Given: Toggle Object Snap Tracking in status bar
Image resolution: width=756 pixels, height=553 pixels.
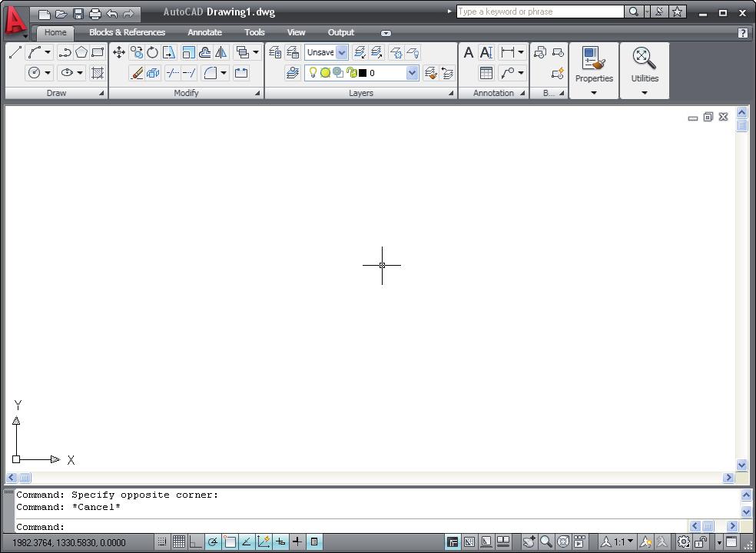Looking at the screenshot, I should coord(247,542).
